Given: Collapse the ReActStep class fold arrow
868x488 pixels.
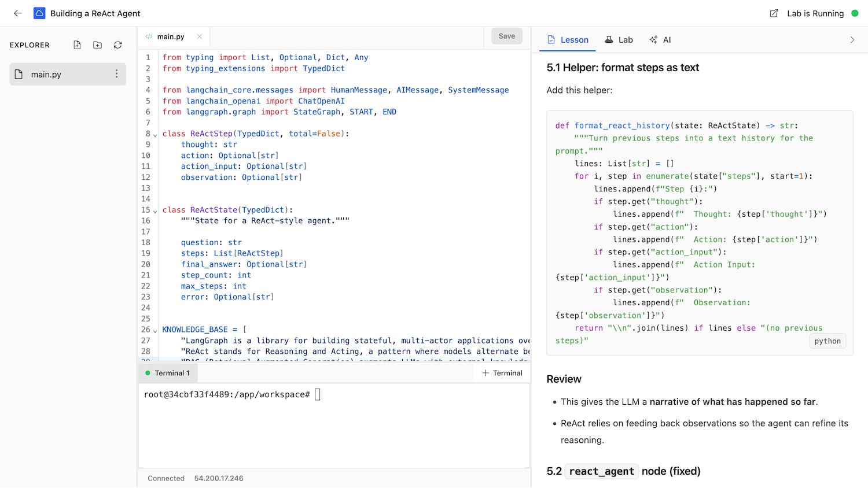Looking at the screenshot, I should [x=155, y=134].
